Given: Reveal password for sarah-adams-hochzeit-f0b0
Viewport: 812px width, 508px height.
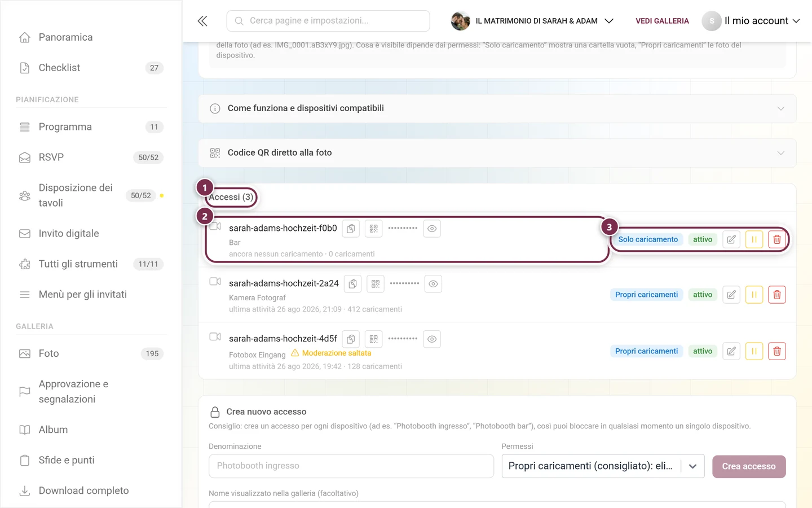Looking at the screenshot, I should coord(432,229).
